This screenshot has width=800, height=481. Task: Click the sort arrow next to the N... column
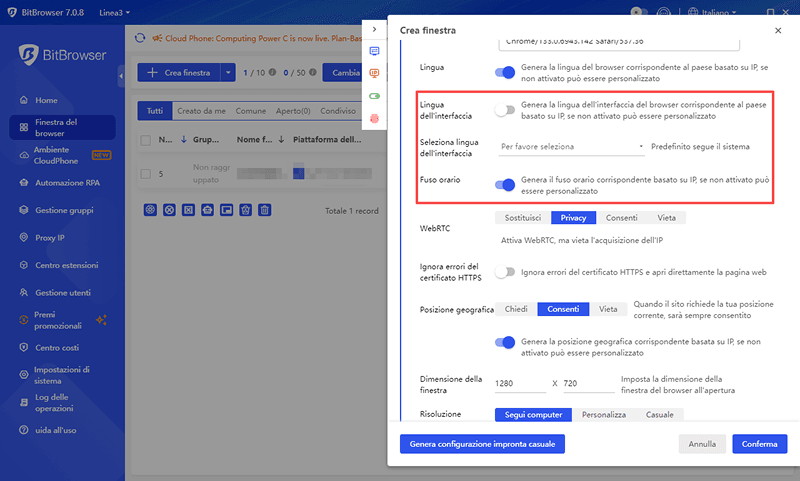(x=184, y=139)
